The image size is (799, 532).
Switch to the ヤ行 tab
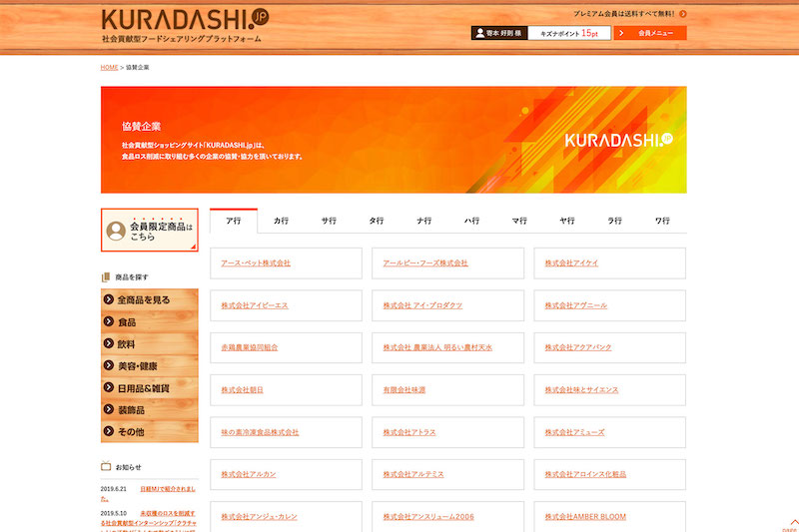(x=567, y=221)
